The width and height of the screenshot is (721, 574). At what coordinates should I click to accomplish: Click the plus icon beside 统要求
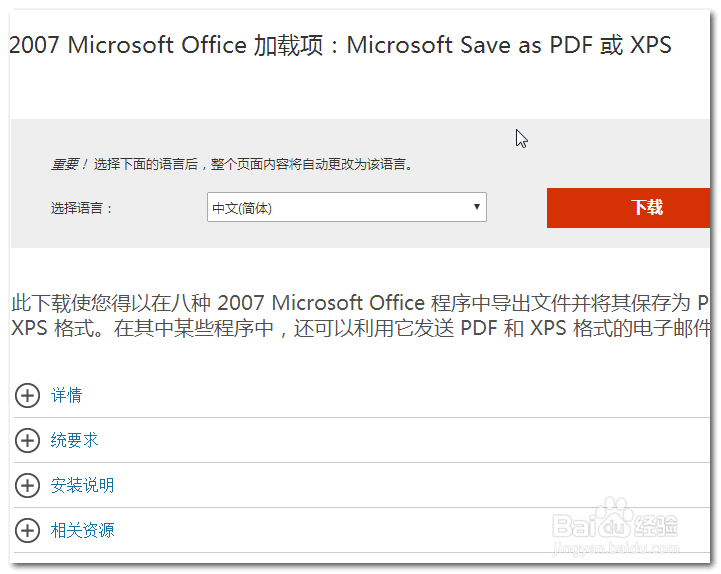click(x=27, y=441)
